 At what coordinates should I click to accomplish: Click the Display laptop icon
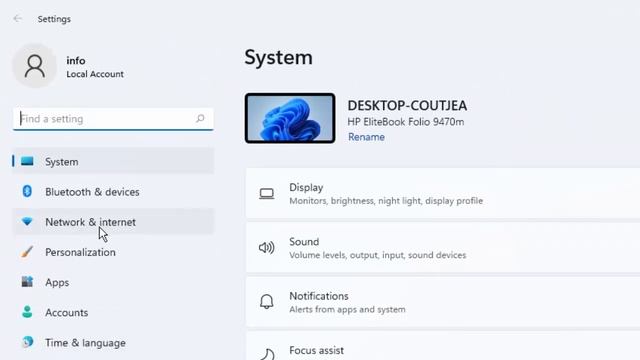[x=267, y=194]
